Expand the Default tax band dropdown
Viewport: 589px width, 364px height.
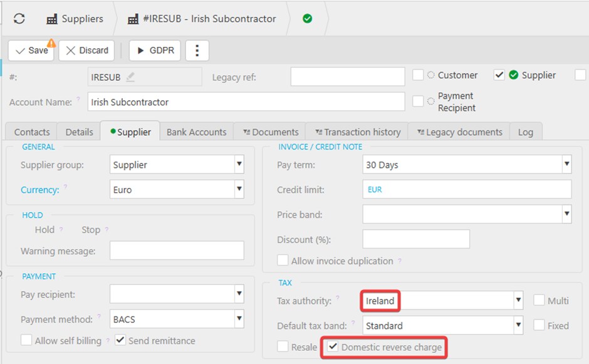click(x=518, y=325)
